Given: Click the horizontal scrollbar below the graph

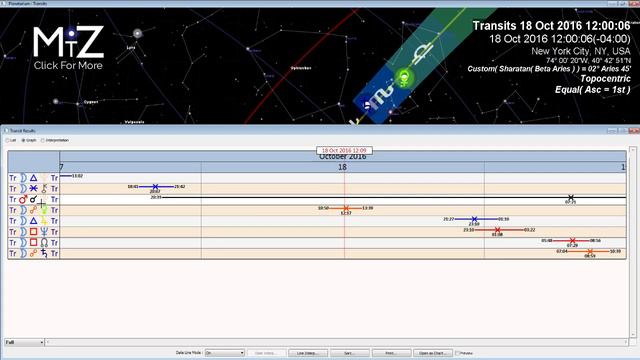Looking at the screenshot, I should (337, 342).
